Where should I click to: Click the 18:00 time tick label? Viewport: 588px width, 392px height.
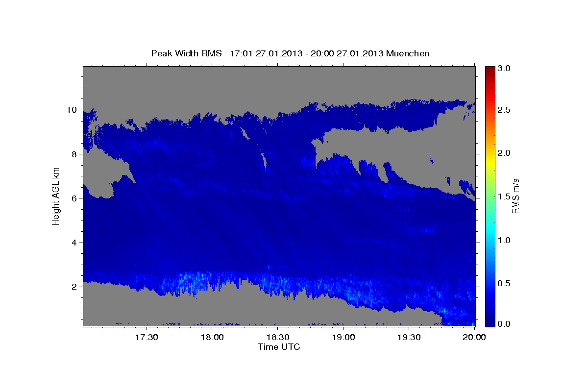coord(212,338)
